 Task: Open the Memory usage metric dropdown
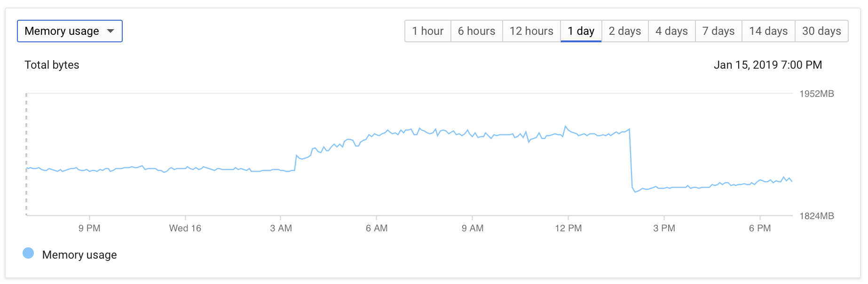click(x=70, y=31)
